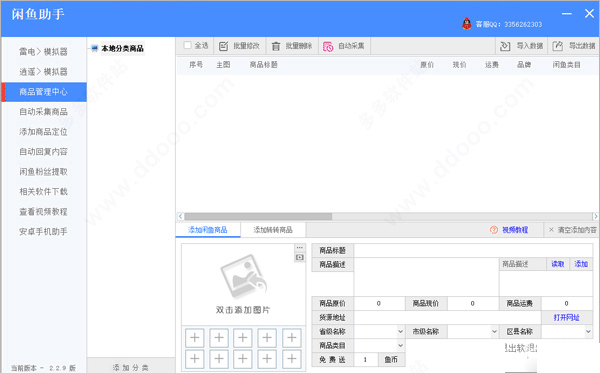Click the QQ penguin customer service icon

coord(466,24)
